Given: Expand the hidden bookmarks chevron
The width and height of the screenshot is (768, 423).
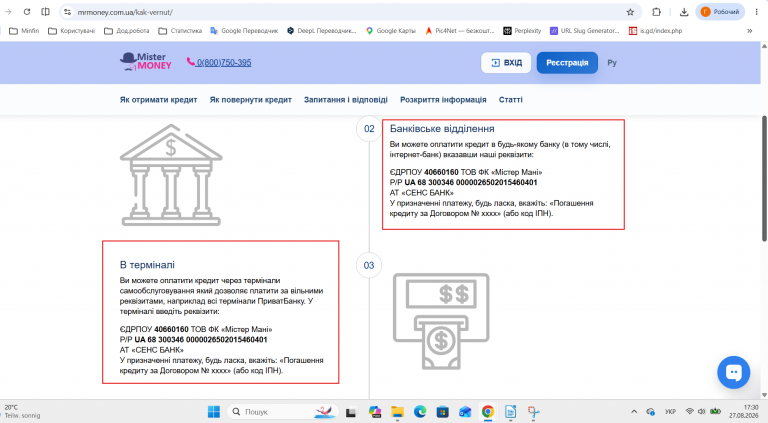Looking at the screenshot, I should point(749,31).
